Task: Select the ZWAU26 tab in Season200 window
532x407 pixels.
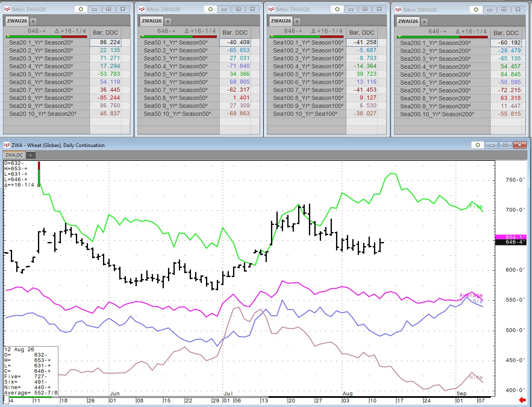Action: click(408, 21)
